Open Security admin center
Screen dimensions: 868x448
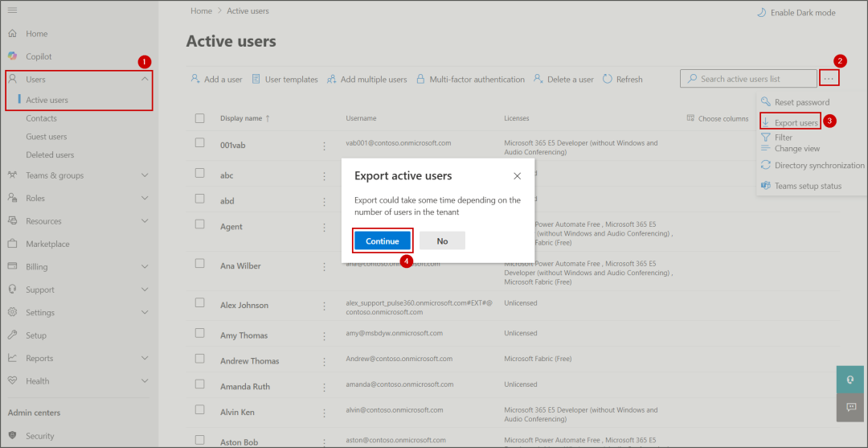(x=40, y=436)
